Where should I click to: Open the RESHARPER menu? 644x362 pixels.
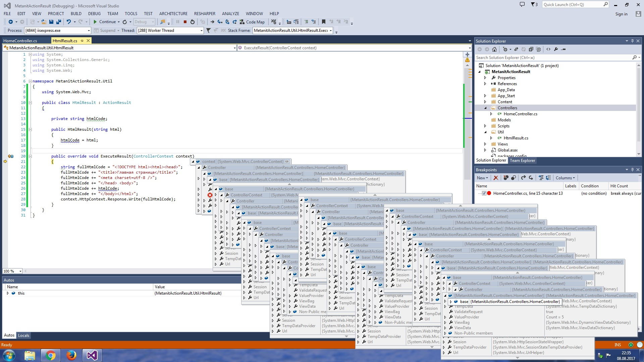pos(205,14)
